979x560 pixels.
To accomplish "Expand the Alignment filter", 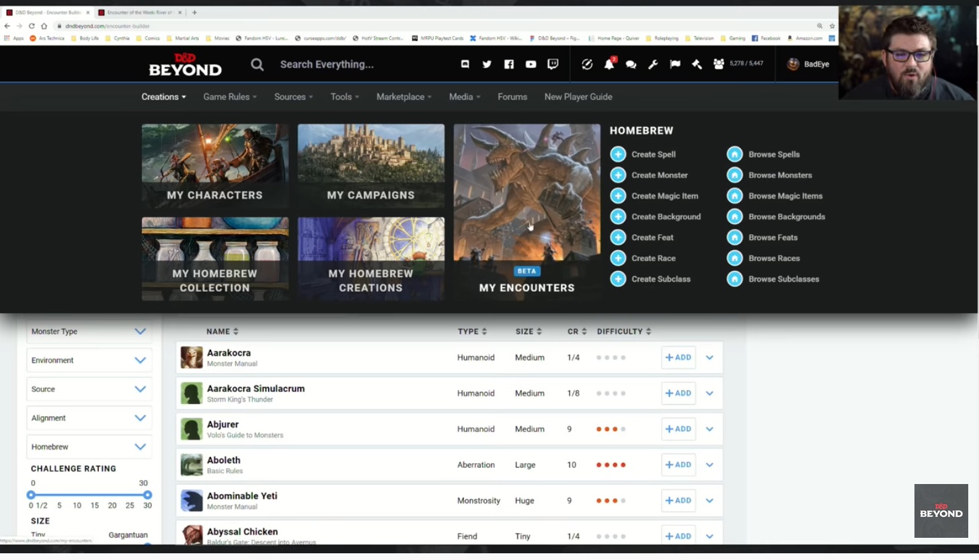I will coord(89,418).
